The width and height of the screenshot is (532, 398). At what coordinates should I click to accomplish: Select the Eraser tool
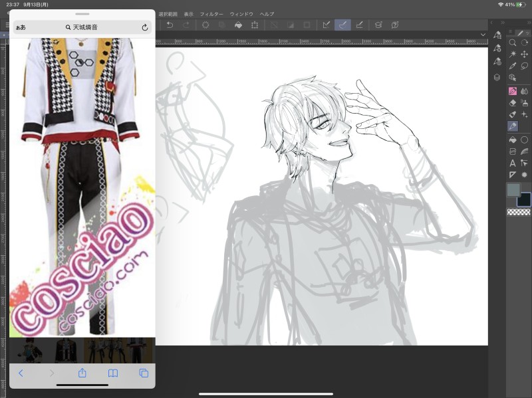[513, 103]
